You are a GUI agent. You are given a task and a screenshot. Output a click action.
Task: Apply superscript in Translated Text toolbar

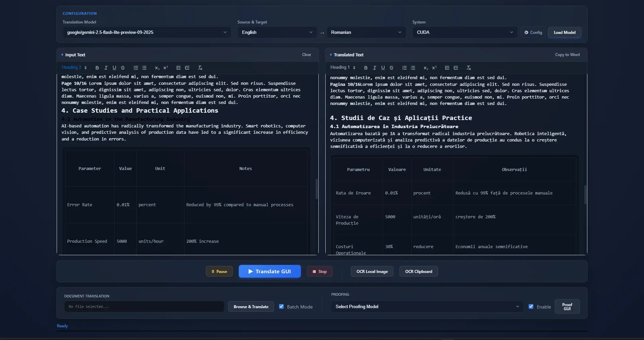tap(434, 68)
